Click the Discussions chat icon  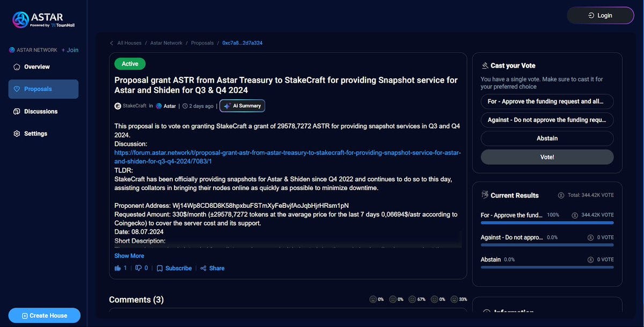17,112
